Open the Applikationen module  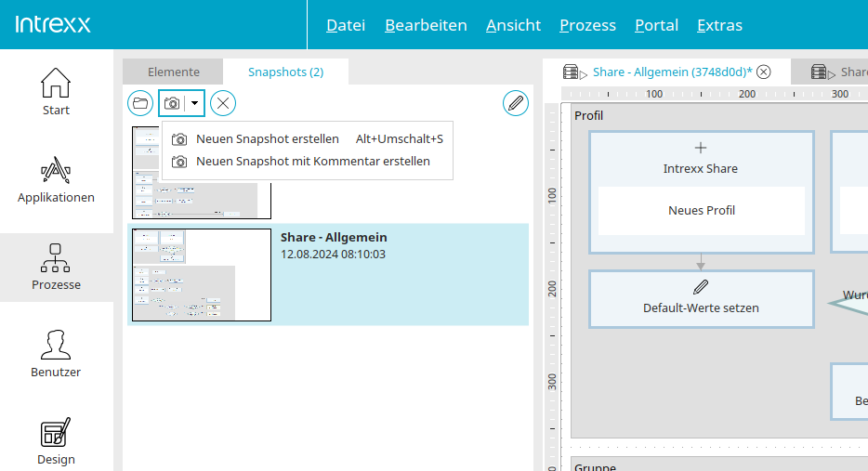pyautogui.click(x=56, y=179)
